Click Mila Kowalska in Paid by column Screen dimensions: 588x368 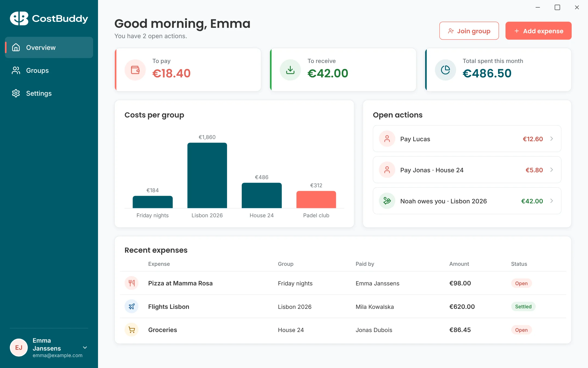click(x=375, y=307)
